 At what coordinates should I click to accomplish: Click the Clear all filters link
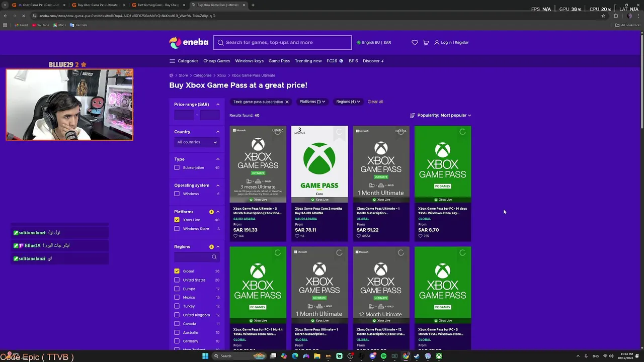click(375, 102)
